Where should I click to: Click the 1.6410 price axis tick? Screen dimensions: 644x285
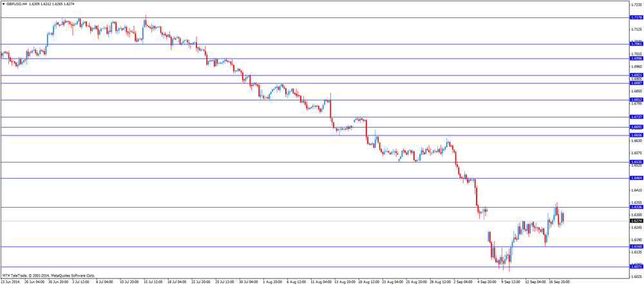click(x=636, y=190)
